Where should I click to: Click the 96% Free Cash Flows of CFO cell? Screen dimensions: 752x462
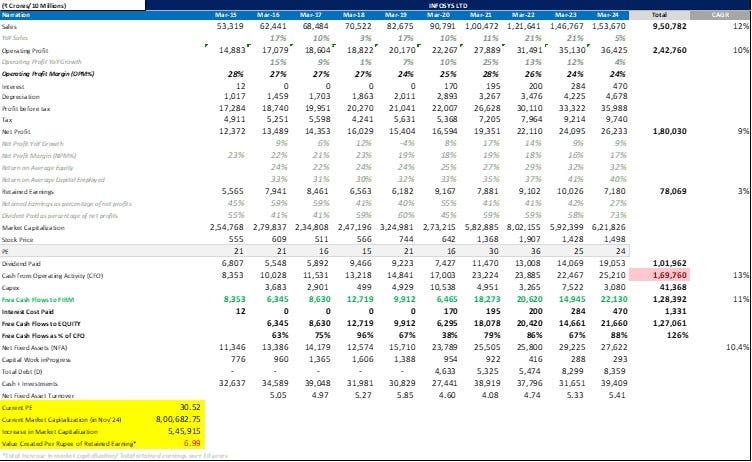pyautogui.click(x=364, y=335)
